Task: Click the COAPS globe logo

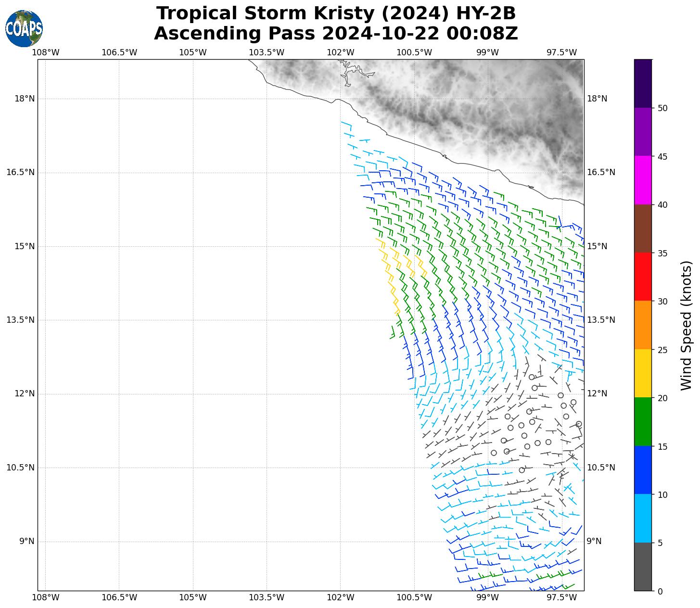Action: 24,28
